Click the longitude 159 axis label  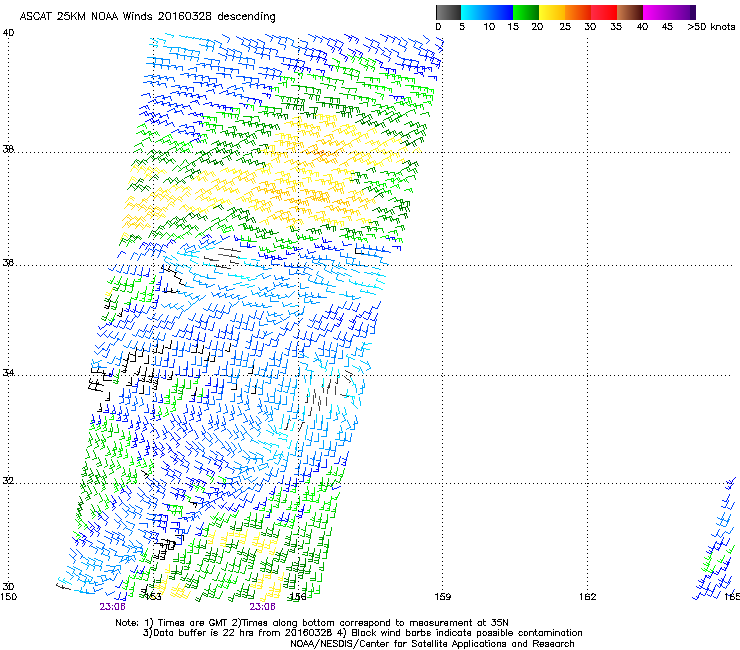click(443, 597)
